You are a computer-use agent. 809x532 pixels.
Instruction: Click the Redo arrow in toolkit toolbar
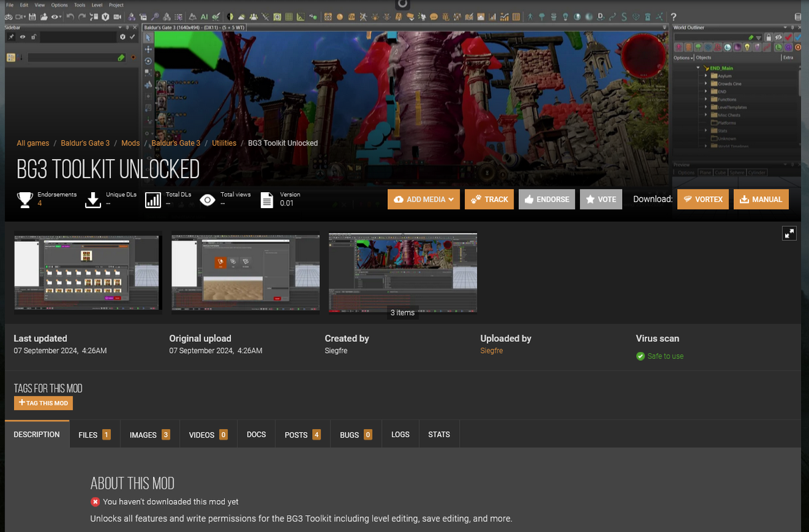[x=82, y=16]
